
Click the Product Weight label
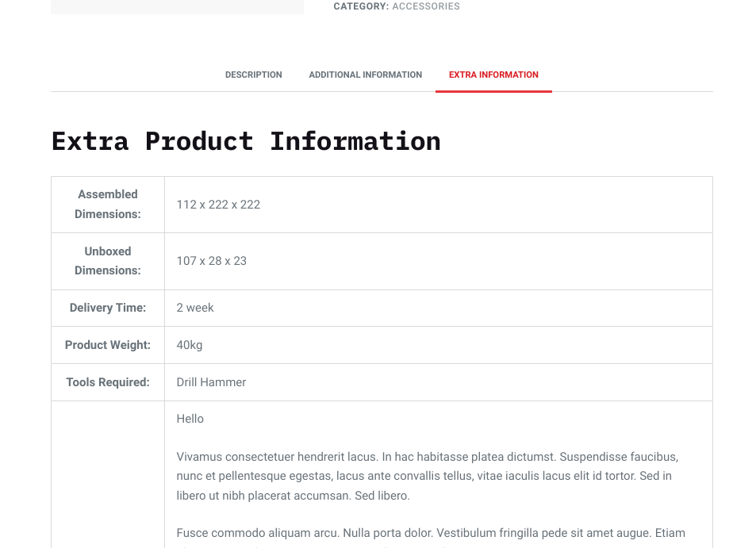pyautogui.click(x=108, y=345)
